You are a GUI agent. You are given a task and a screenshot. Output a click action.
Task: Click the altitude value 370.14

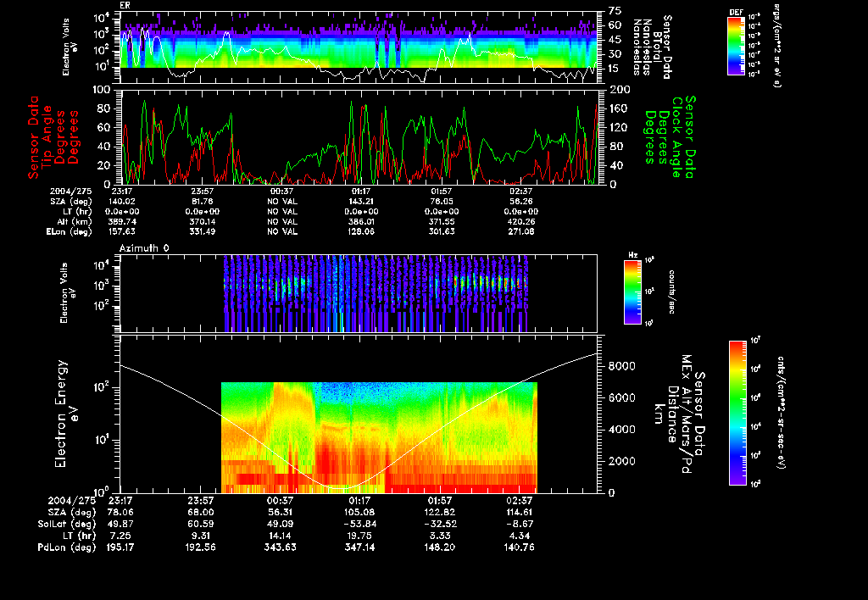[x=202, y=221]
